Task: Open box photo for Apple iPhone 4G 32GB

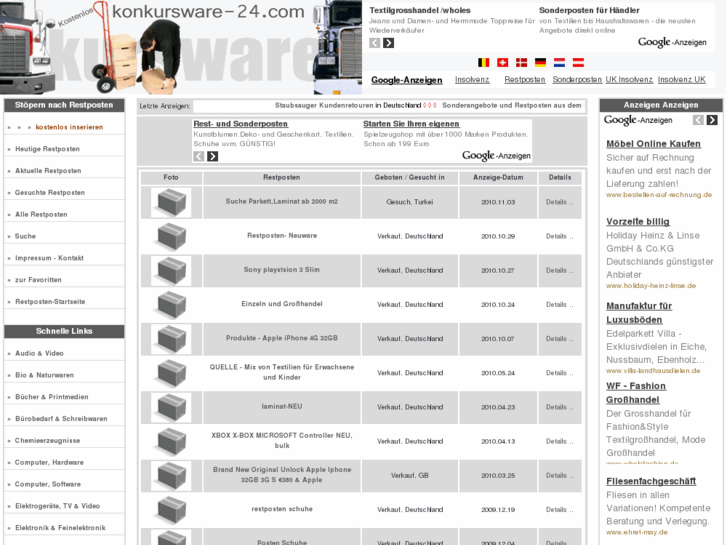Action: click(x=171, y=339)
